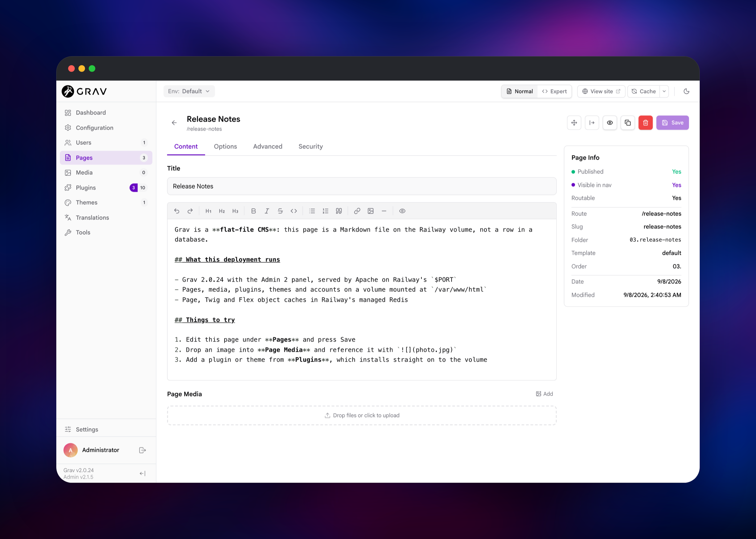Save the Release Notes page
The image size is (756, 539).
[x=672, y=123]
